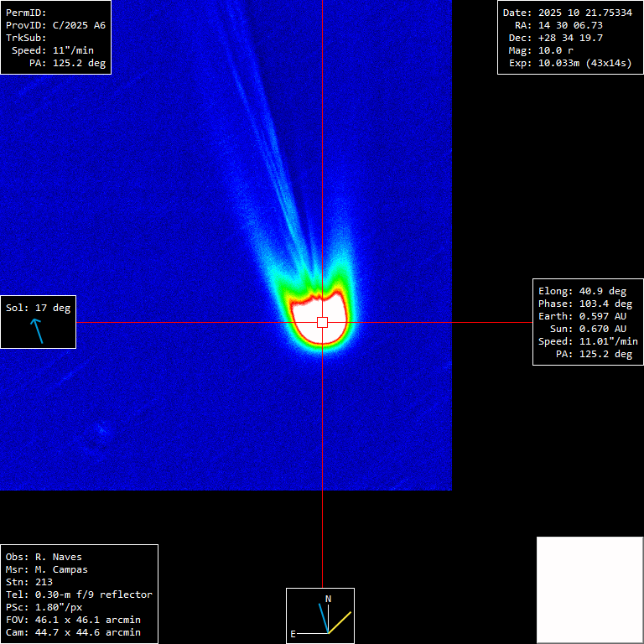The image size is (644, 644).
Task: Click the N north label in the compass
Action: (329, 599)
